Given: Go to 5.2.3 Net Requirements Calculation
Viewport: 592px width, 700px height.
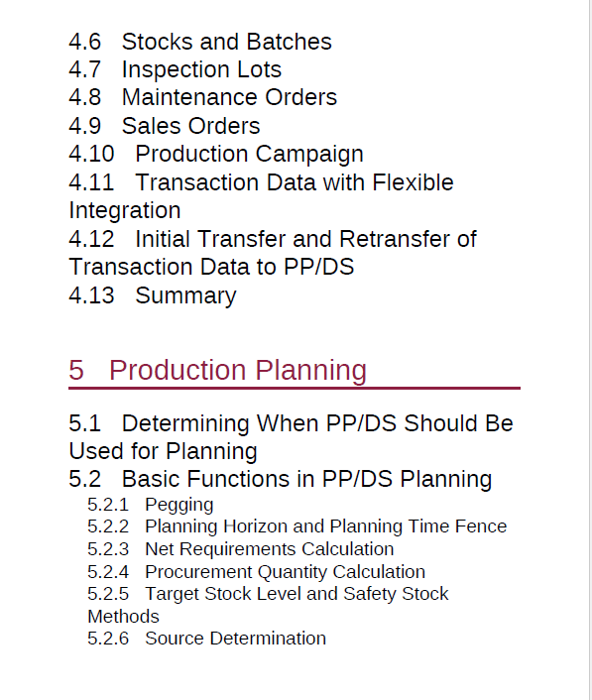Looking at the screenshot, I should point(241,549).
